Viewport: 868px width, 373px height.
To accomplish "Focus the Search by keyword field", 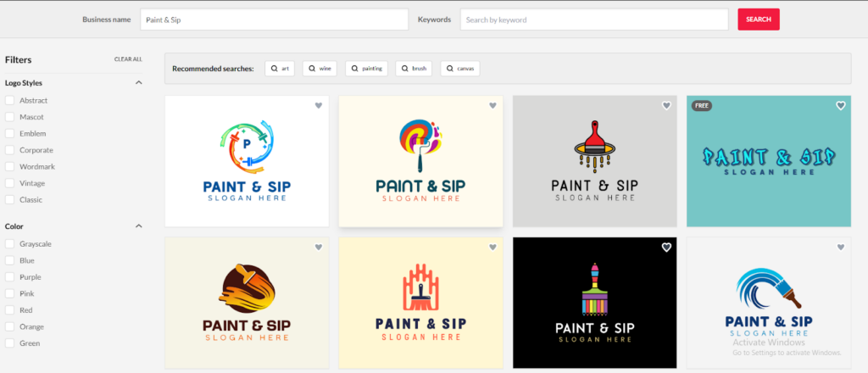I will [x=593, y=19].
